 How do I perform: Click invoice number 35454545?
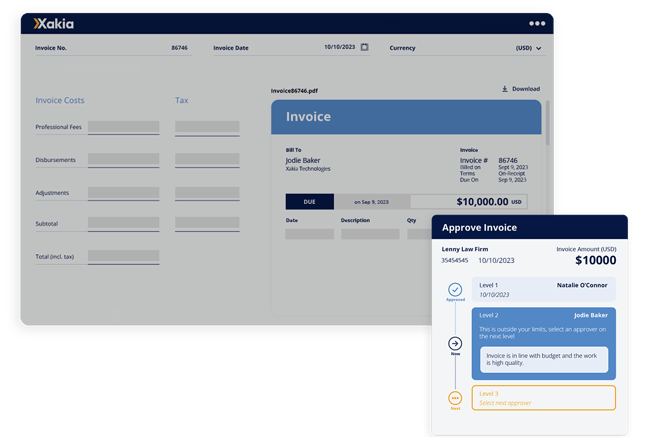click(x=455, y=260)
